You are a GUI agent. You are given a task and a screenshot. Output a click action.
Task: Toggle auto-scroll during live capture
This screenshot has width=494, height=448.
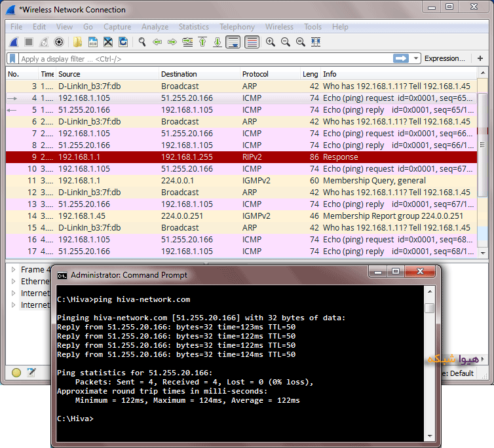pyautogui.click(x=232, y=42)
